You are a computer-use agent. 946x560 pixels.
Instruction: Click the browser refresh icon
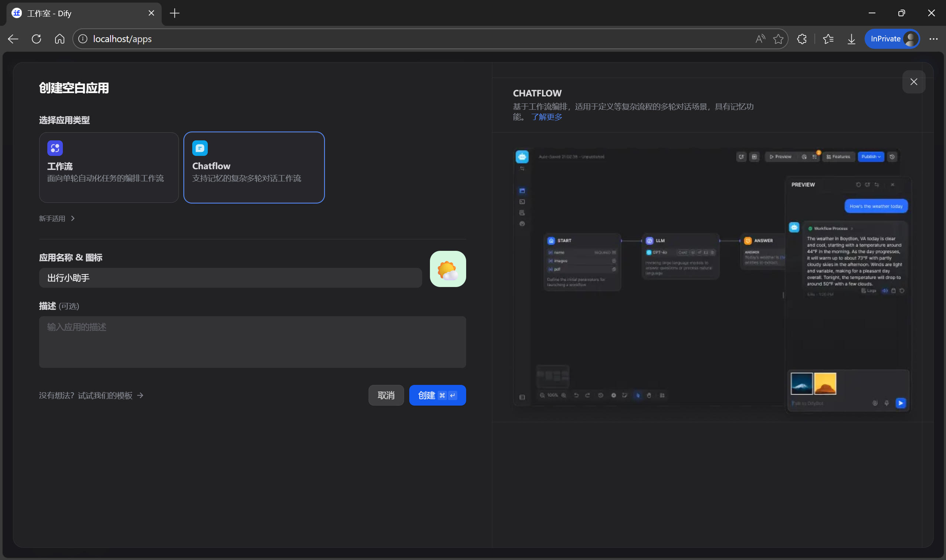36,39
